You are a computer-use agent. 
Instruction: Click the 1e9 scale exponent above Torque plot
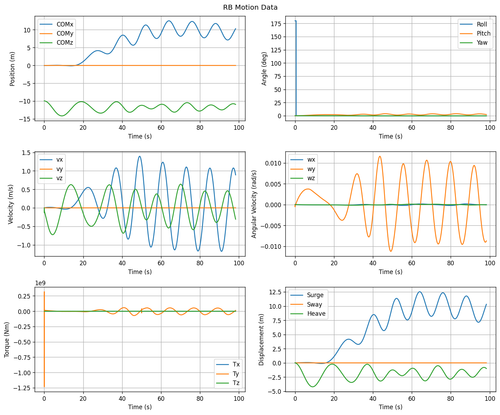(x=41, y=283)
